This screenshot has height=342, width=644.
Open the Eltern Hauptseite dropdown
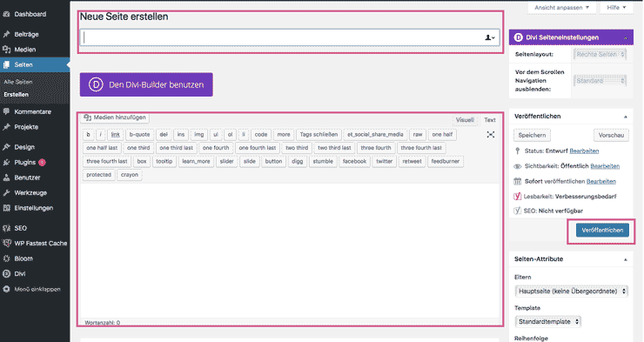click(x=571, y=291)
